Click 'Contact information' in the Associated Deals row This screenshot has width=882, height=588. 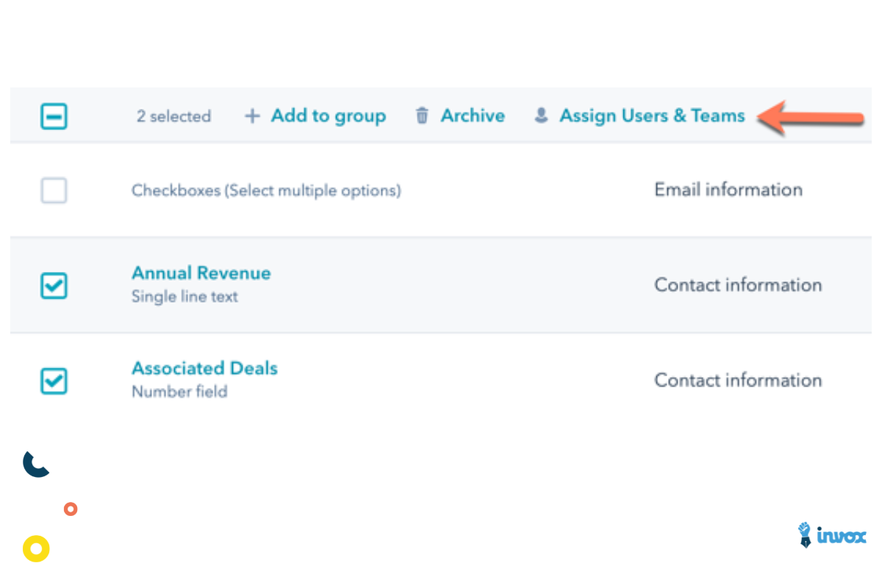(x=738, y=381)
